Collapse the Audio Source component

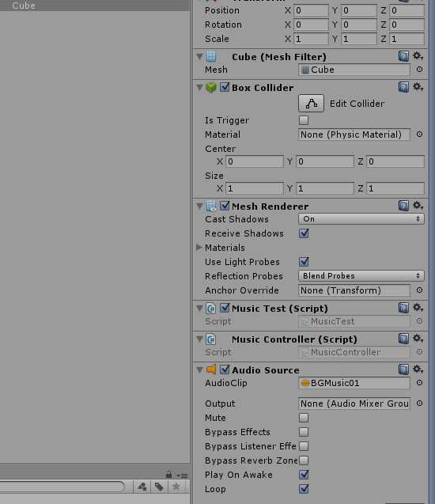pyautogui.click(x=199, y=370)
